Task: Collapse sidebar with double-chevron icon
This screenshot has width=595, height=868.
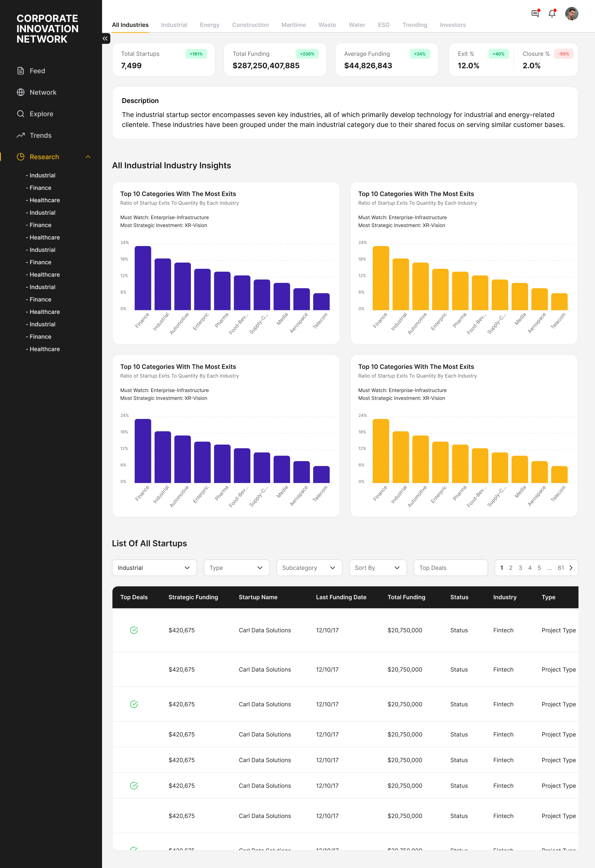Action: pyautogui.click(x=105, y=39)
